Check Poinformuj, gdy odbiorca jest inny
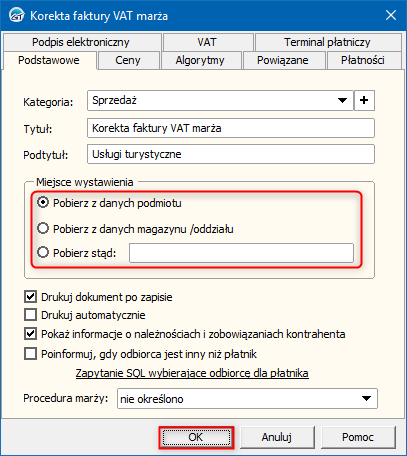 [x=30, y=353]
